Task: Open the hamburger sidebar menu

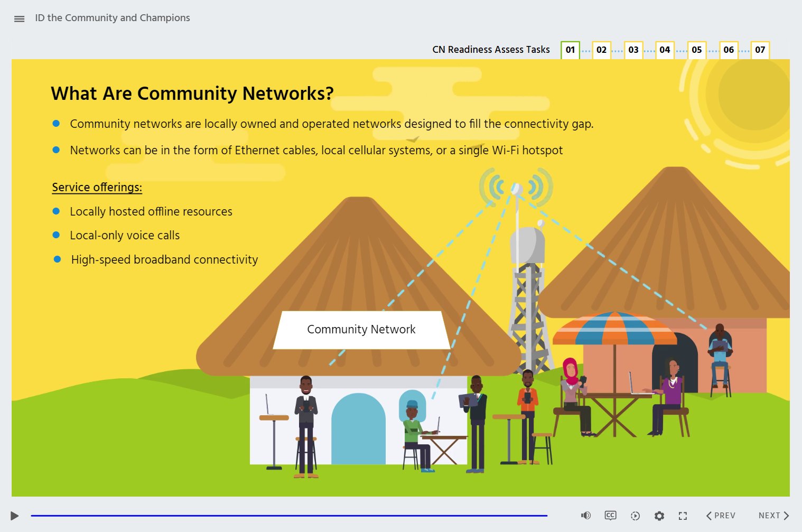Action: 20,18
